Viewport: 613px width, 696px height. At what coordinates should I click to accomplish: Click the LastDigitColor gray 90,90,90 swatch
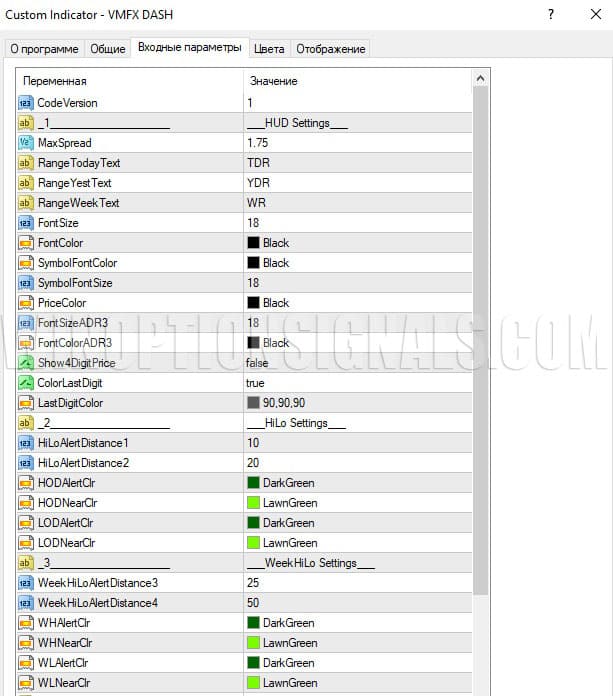[253, 403]
